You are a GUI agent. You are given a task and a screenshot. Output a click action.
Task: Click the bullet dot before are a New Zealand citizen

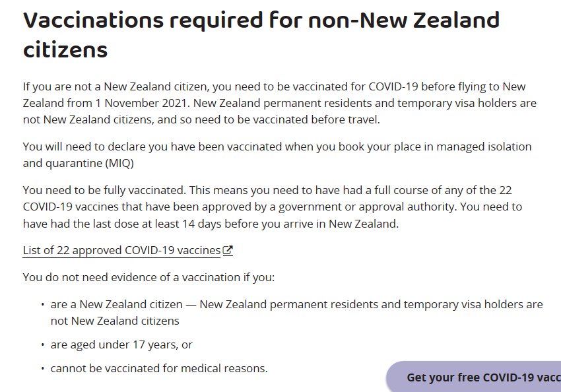[x=42, y=305]
